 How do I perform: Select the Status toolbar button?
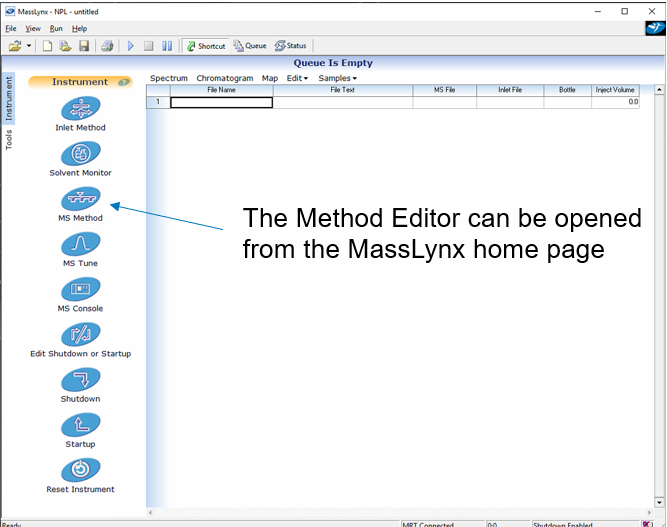tap(291, 46)
